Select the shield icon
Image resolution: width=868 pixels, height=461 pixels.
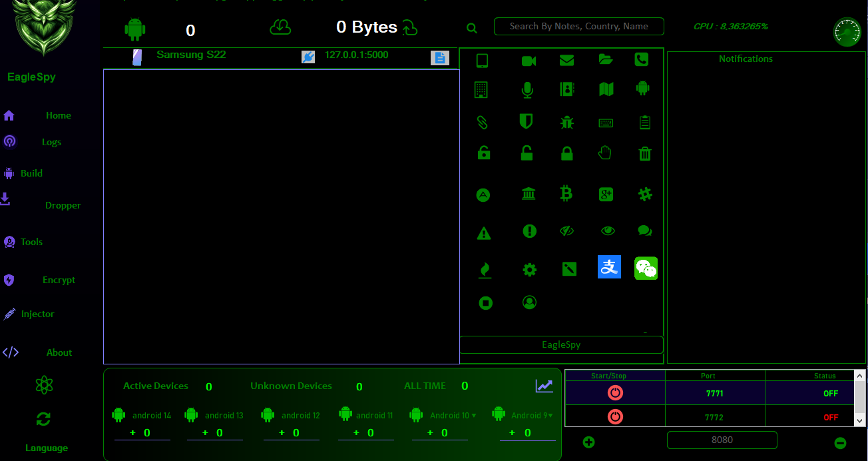(526, 121)
